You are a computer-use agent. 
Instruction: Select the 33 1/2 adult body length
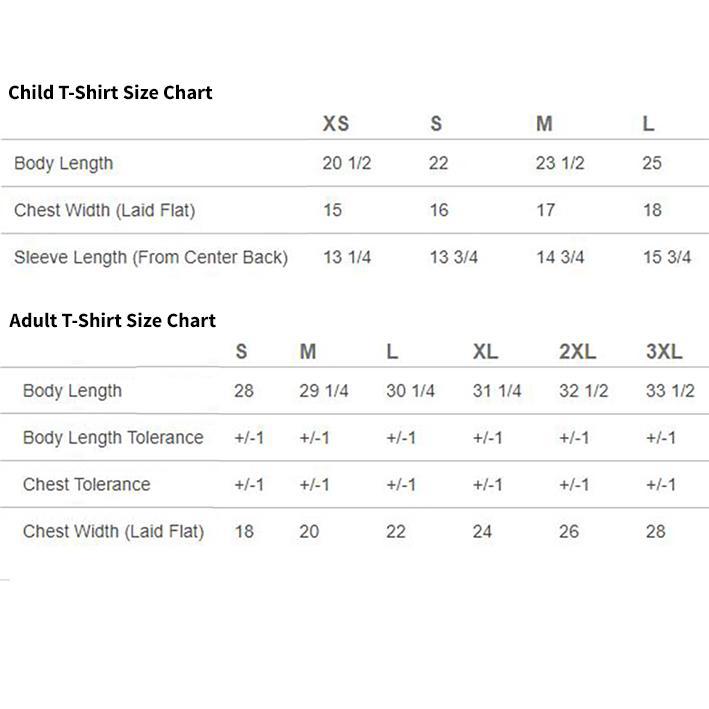pos(670,391)
